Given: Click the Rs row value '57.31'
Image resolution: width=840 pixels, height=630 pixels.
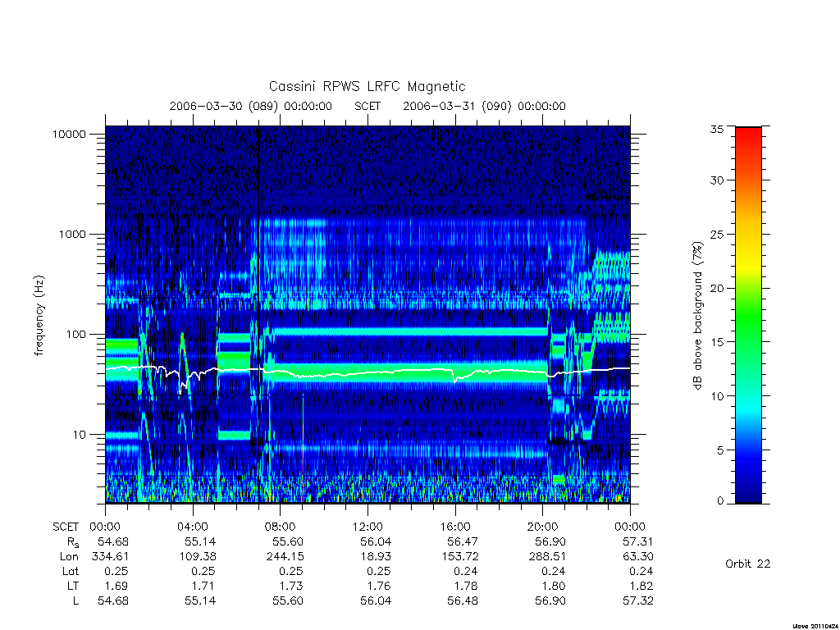Looking at the screenshot, I should click(x=637, y=541).
